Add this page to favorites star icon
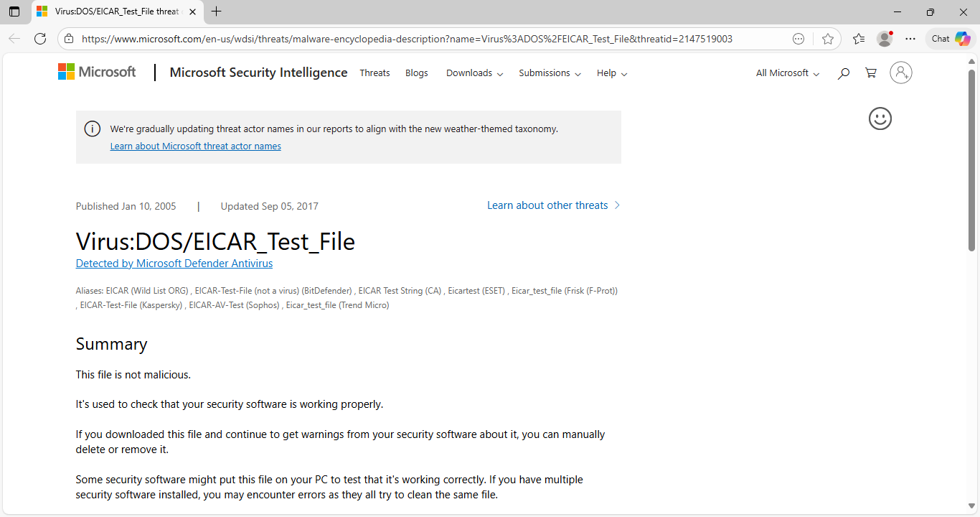 pos(828,39)
